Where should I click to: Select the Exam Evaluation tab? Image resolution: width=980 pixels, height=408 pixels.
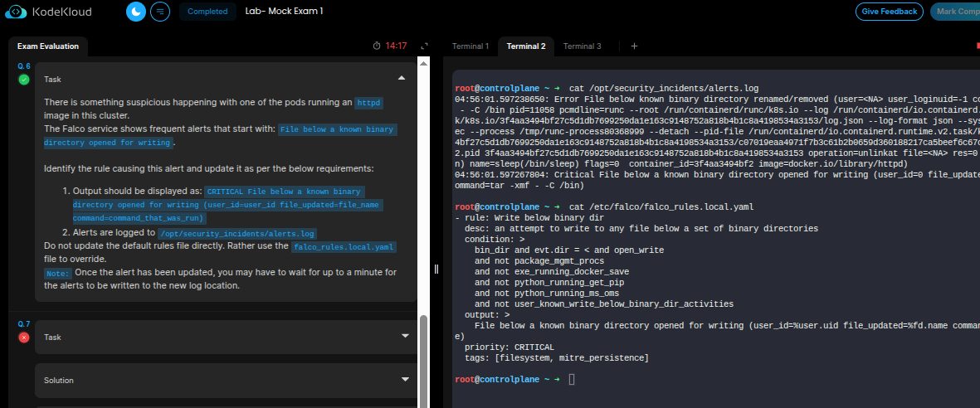coord(47,46)
